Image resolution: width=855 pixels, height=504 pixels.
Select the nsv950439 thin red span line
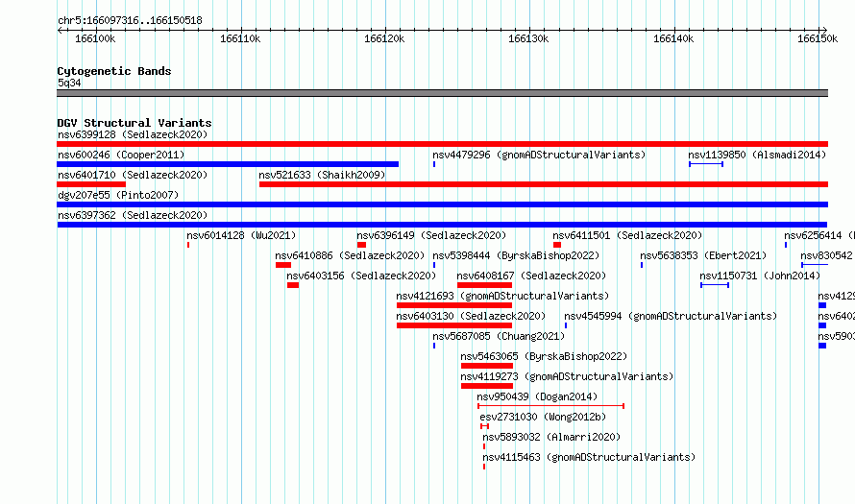pos(550,406)
